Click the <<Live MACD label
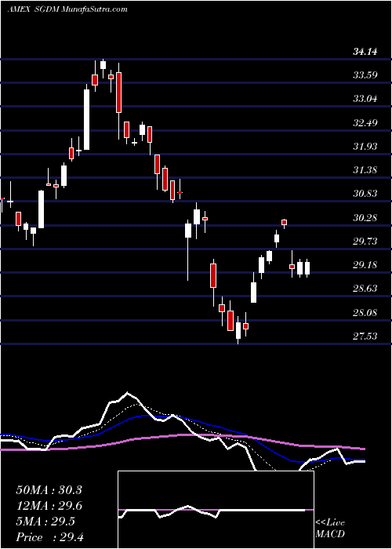392x549 pixels. pos(330,529)
